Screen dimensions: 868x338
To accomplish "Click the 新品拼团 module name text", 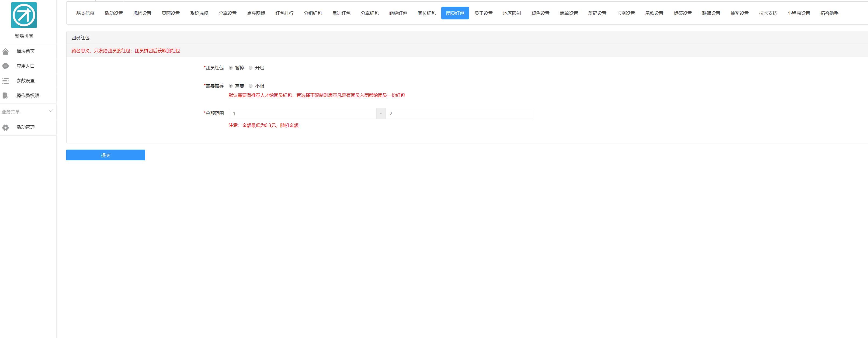I will click(24, 36).
